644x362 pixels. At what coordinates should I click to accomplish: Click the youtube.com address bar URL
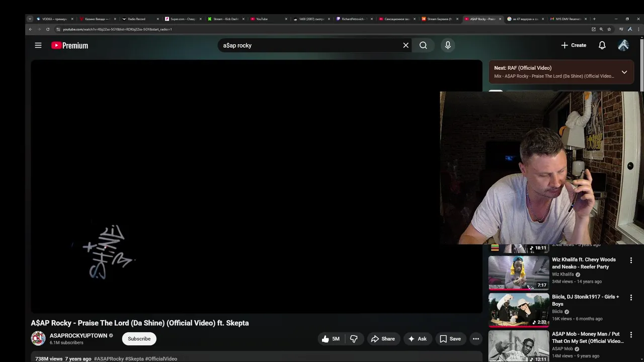[x=117, y=29]
